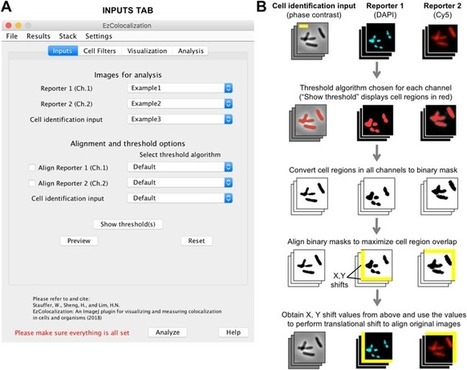The image size is (467, 370).
Task: Switch to the Analysis tab
Action: point(191,51)
